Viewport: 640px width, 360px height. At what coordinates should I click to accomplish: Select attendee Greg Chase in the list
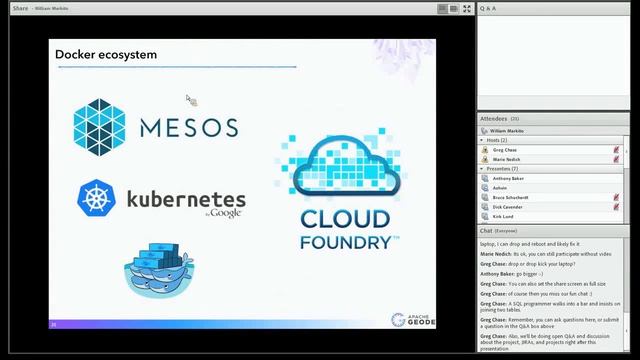pyautogui.click(x=551, y=150)
